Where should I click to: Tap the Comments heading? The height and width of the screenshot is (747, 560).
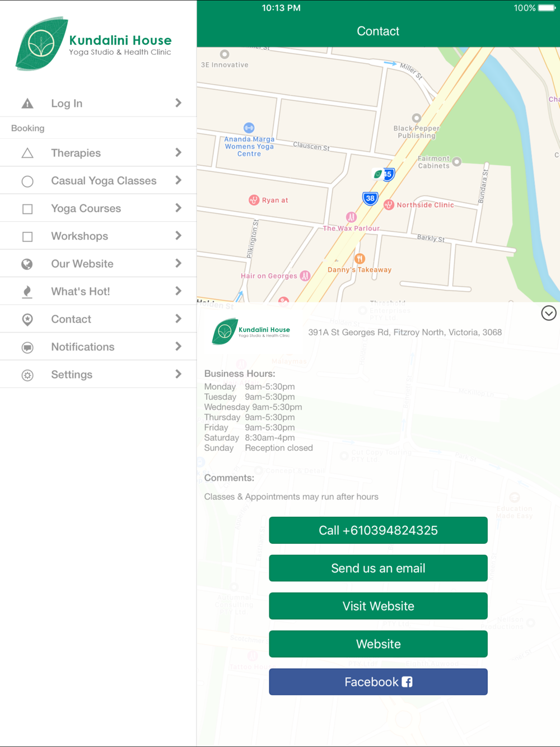[x=229, y=478]
